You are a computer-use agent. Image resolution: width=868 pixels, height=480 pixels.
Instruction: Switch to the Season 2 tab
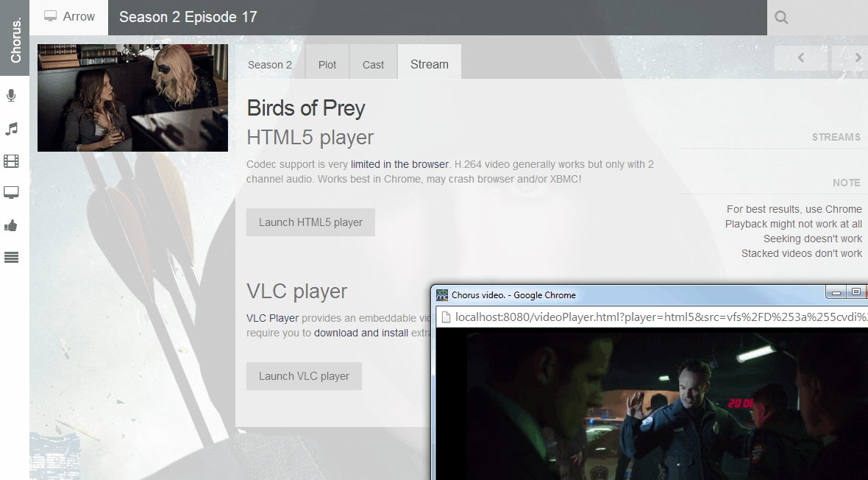[x=269, y=65]
